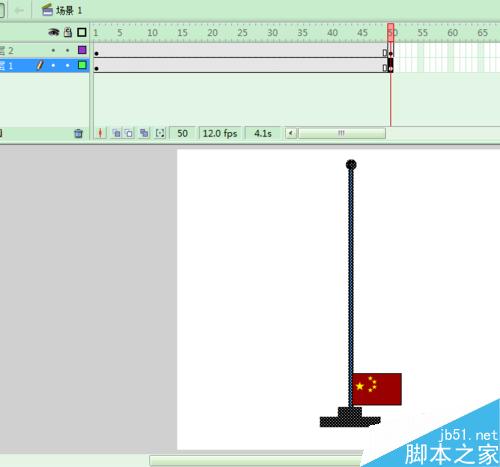Click layer 2 purple outline color swatch
The height and width of the screenshot is (467, 500).
coord(82,50)
